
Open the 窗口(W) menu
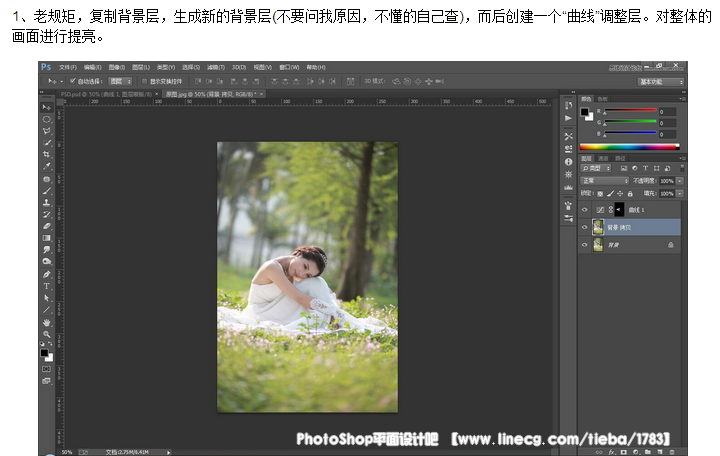289,68
